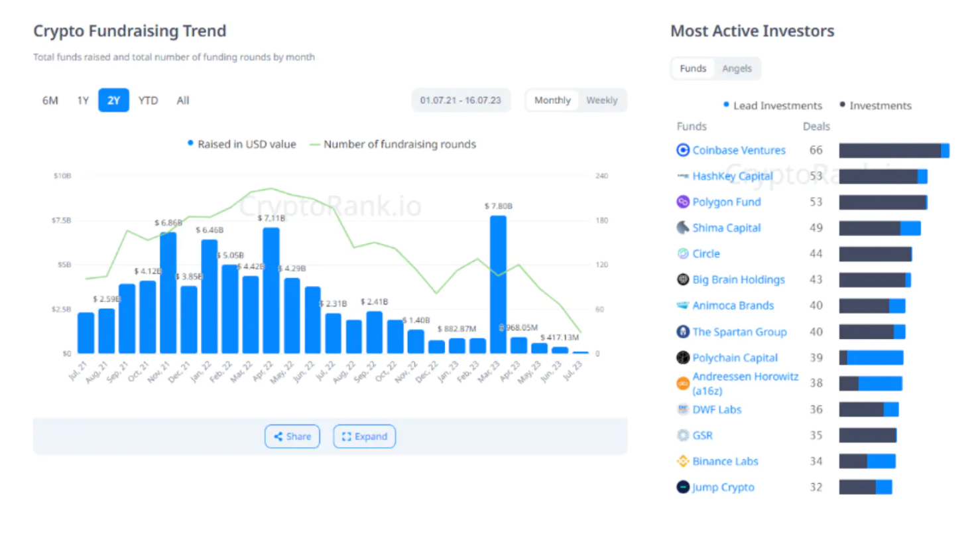Open the date range picker 01.07.21 - 16.07.23
Image resolution: width=980 pixels, height=540 pixels.
point(460,100)
